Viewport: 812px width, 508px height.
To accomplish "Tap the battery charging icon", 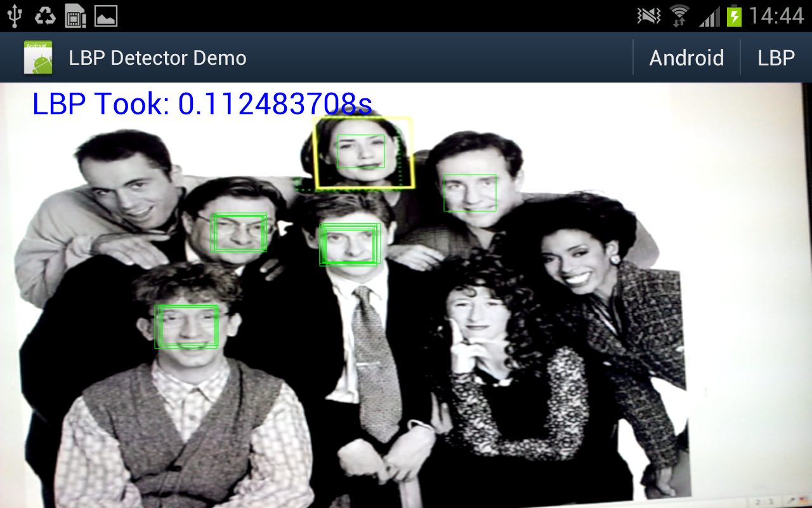I will [734, 15].
